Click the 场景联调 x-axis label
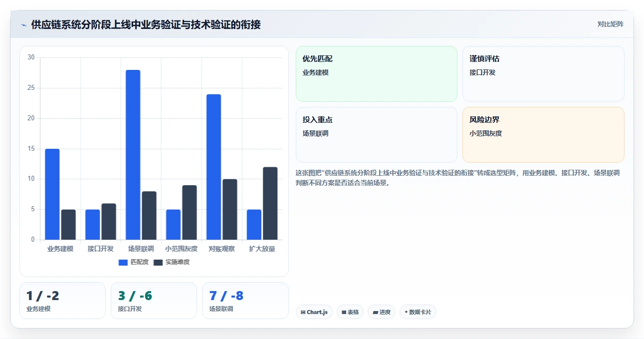 (x=141, y=249)
